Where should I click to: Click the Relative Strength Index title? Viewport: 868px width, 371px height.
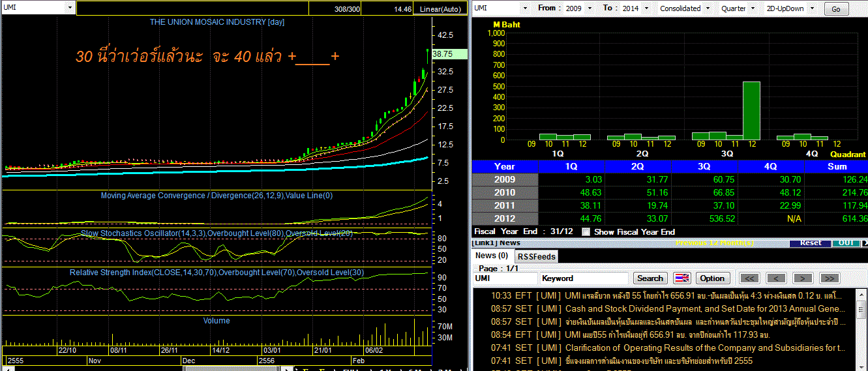point(217,272)
